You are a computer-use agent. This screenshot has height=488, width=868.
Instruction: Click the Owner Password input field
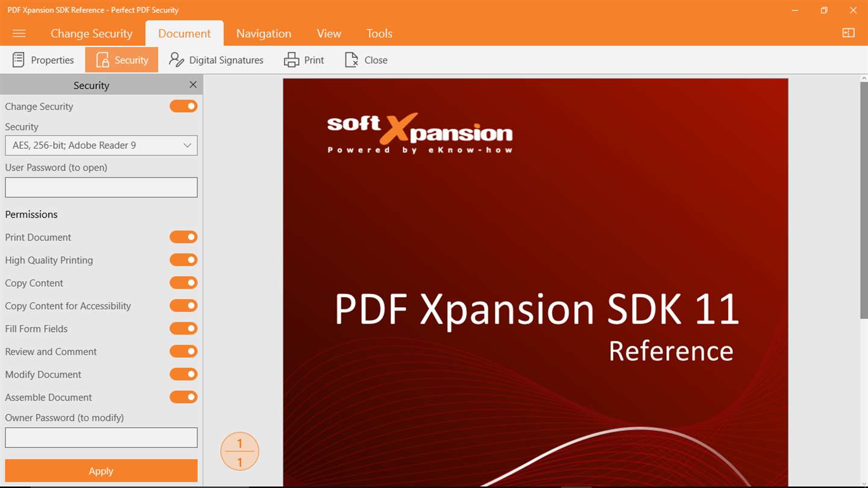(x=101, y=437)
